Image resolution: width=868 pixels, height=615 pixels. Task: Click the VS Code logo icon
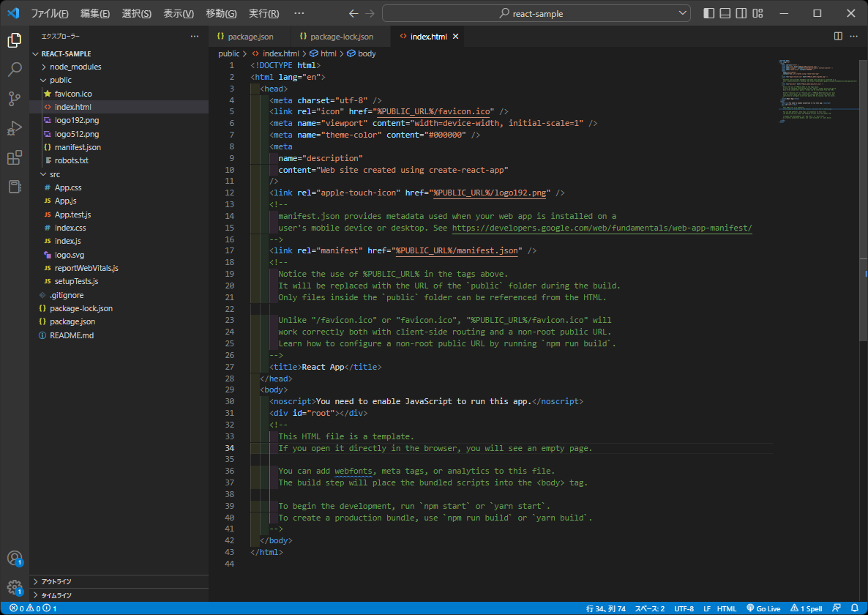[13, 13]
